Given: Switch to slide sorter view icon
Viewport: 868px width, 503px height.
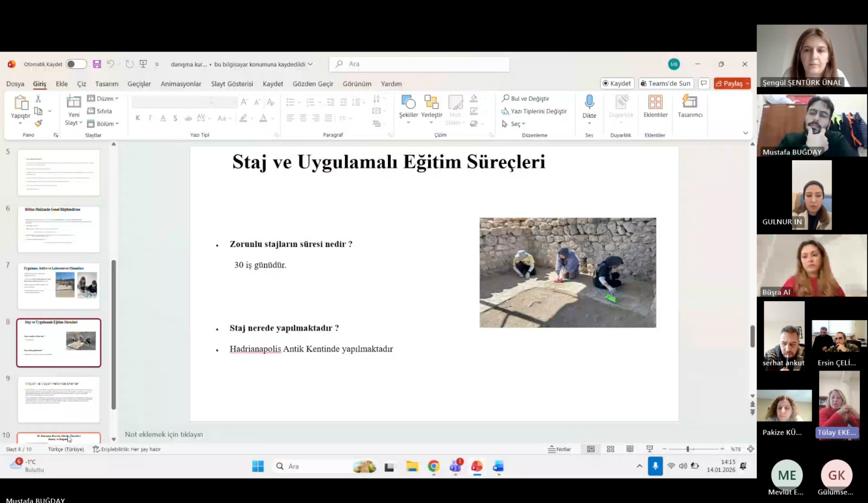Looking at the screenshot, I should point(610,449).
